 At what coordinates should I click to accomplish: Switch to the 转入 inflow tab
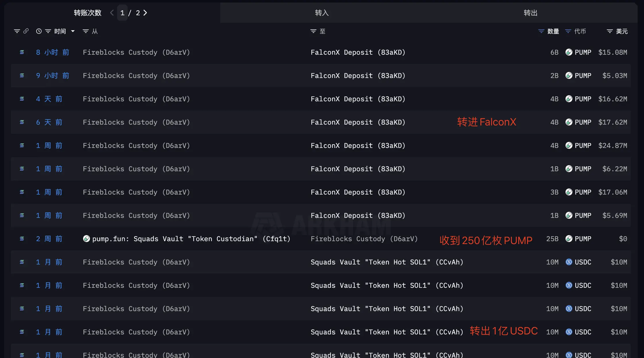point(322,13)
